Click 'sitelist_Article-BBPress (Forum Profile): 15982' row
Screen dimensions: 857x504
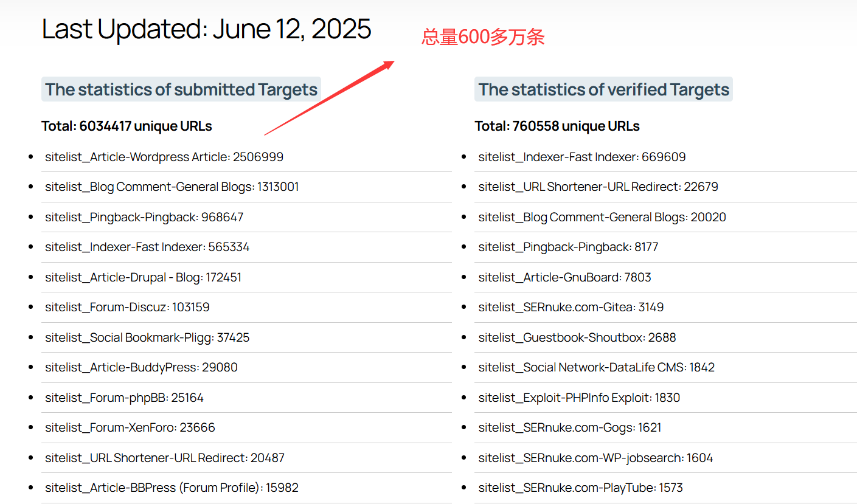coord(246,488)
